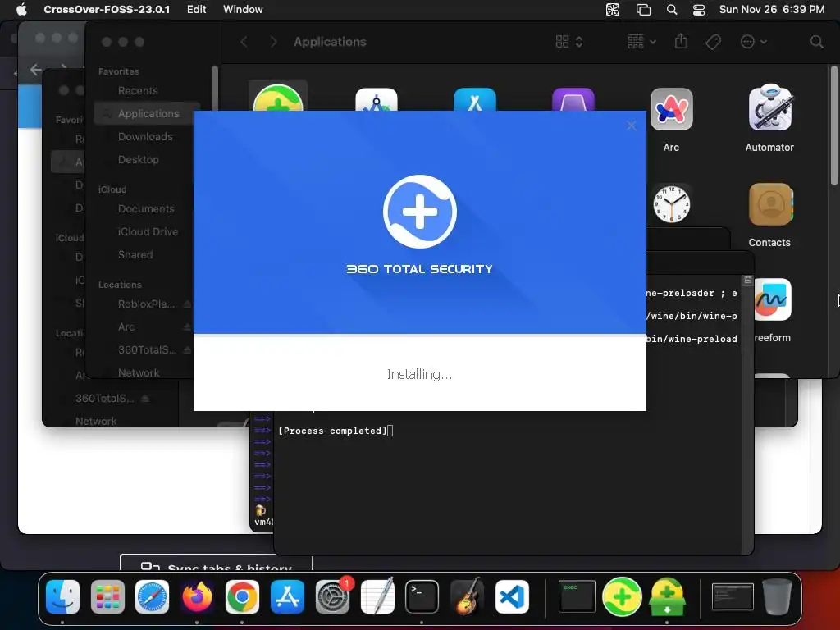Open GarageBand from the Dock

click(x=467, y=596)
